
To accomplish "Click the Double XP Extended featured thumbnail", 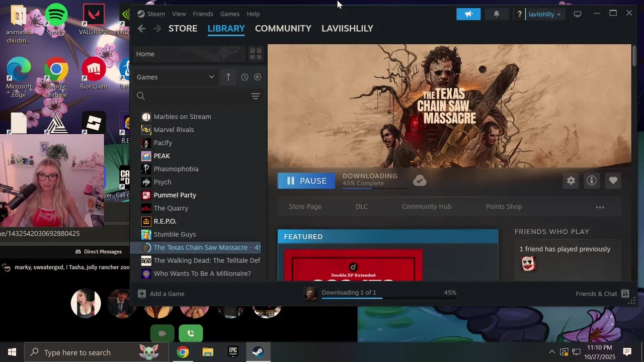I will pyautogui.click(x=353, y=265).
